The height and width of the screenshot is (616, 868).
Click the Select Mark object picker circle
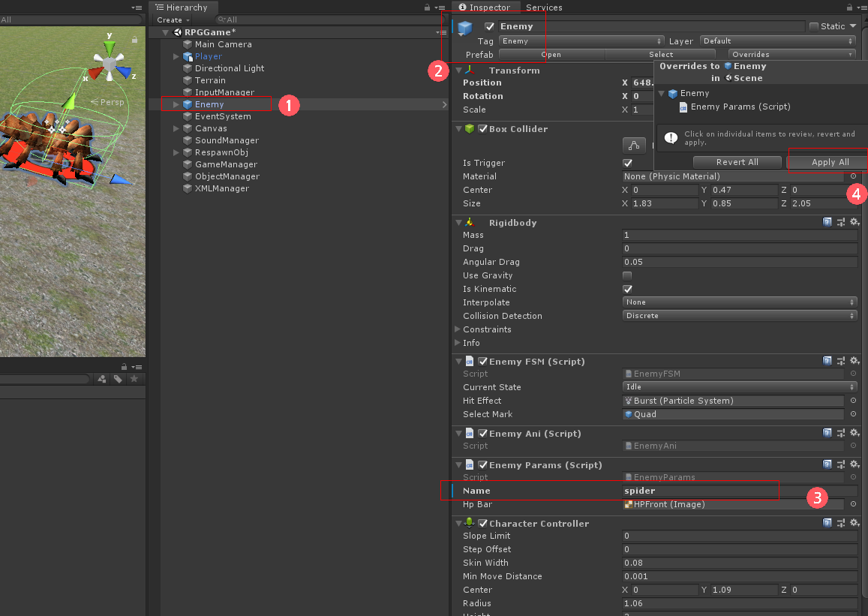[x=853, y=414]
